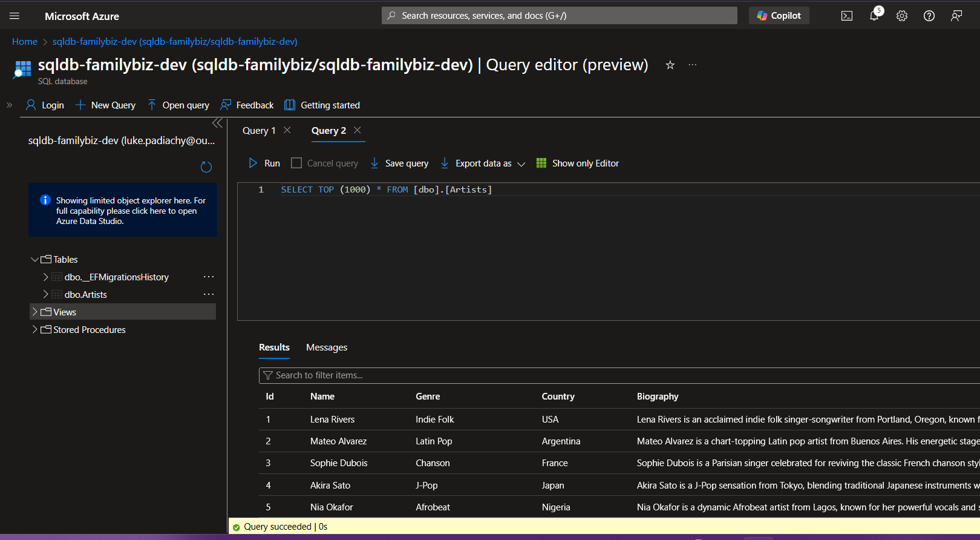This screenshot has width=980, height=540.
Task: Close the Query 1 tab
Action: [287, 130]
